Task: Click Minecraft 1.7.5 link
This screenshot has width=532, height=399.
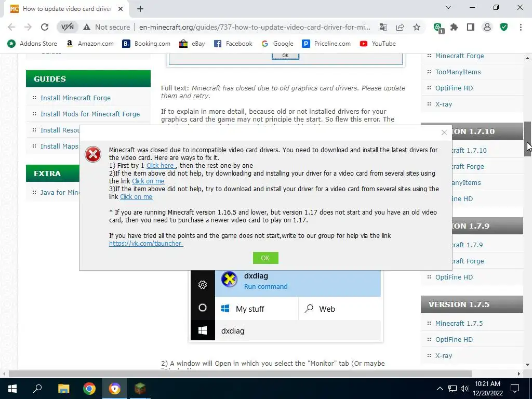Action: pos(459,323)
